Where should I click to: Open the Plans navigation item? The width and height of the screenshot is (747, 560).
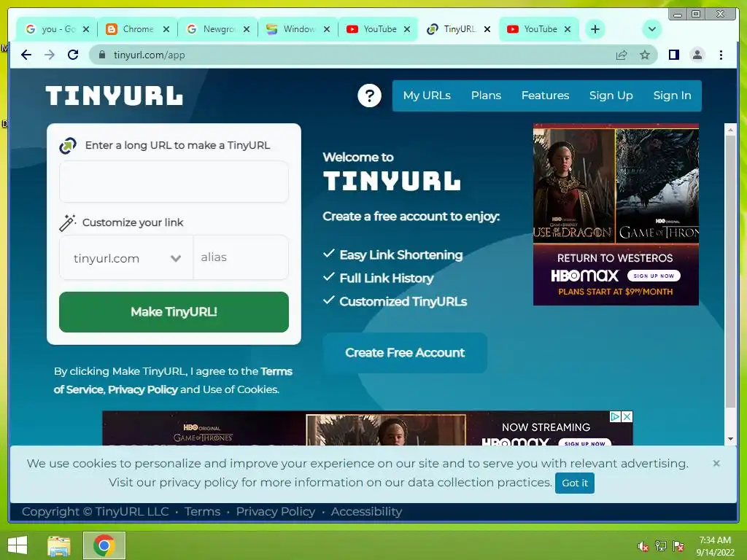(486, 96)
